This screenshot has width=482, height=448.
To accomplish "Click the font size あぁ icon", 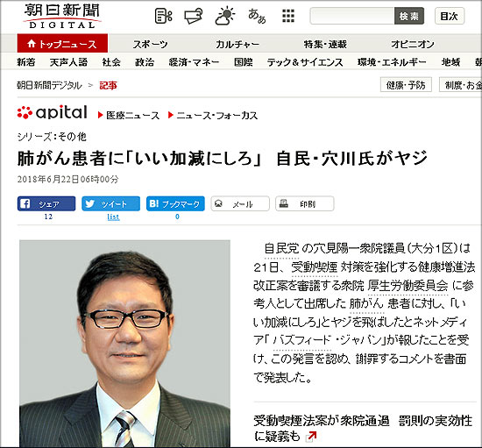I will (x=257, y=16).
